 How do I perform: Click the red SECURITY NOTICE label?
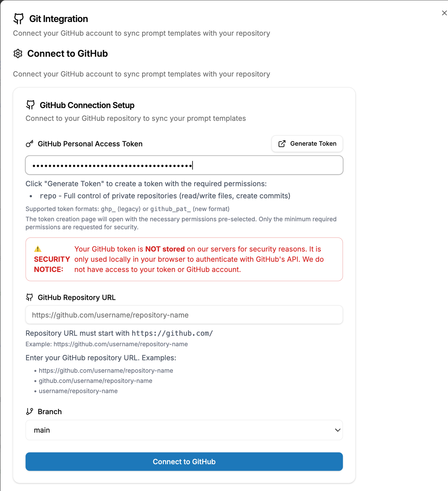coord(52,264)
